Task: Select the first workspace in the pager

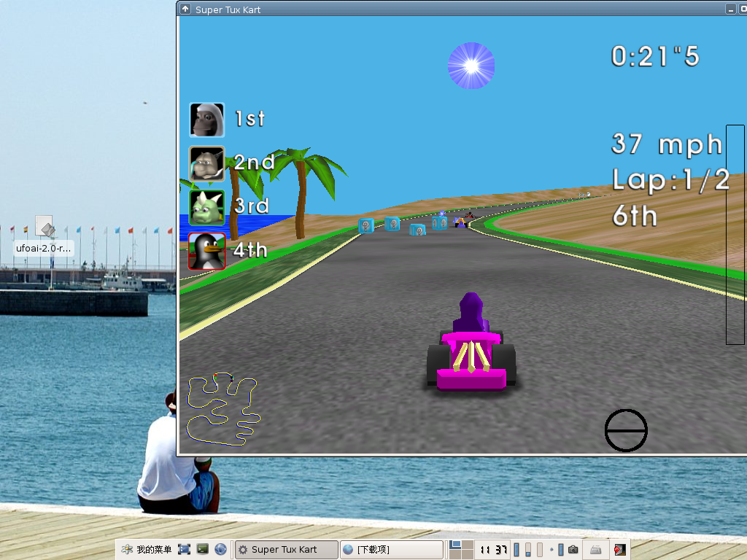Action: [455, 544]
